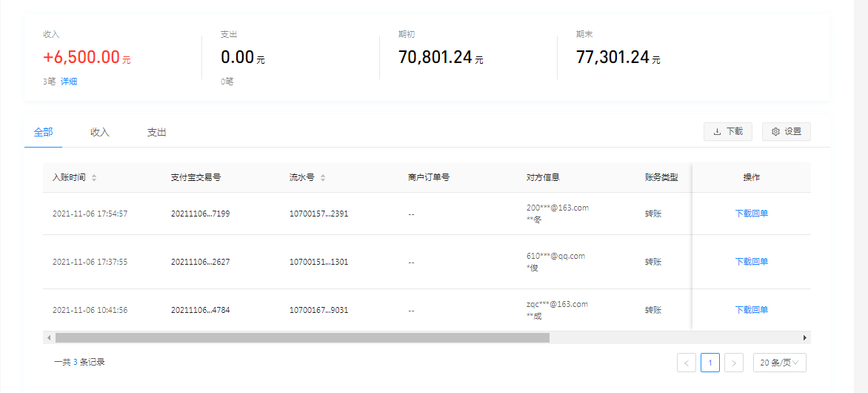Download receipt for the 10:41:56 transaction
The image size is (868, 393).
point(751,310)
